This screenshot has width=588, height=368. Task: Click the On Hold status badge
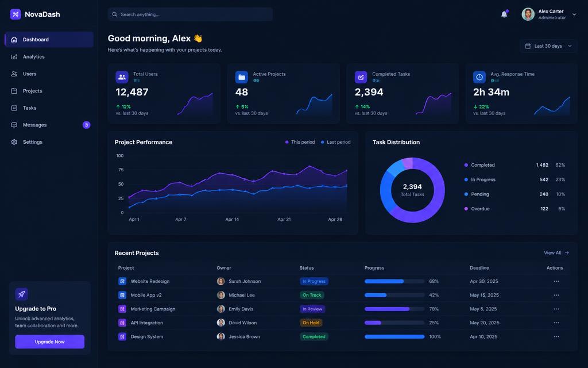tap(311, 323)
